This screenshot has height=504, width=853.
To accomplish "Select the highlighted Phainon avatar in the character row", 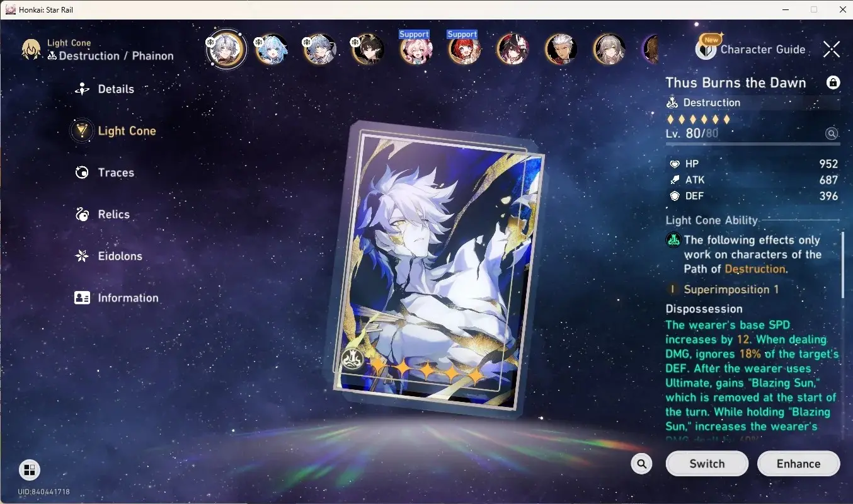I will [226, 48].
